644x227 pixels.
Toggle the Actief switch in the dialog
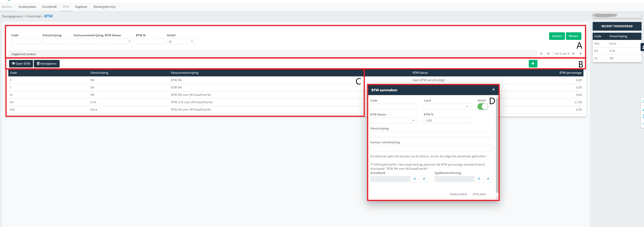(483, 106)
